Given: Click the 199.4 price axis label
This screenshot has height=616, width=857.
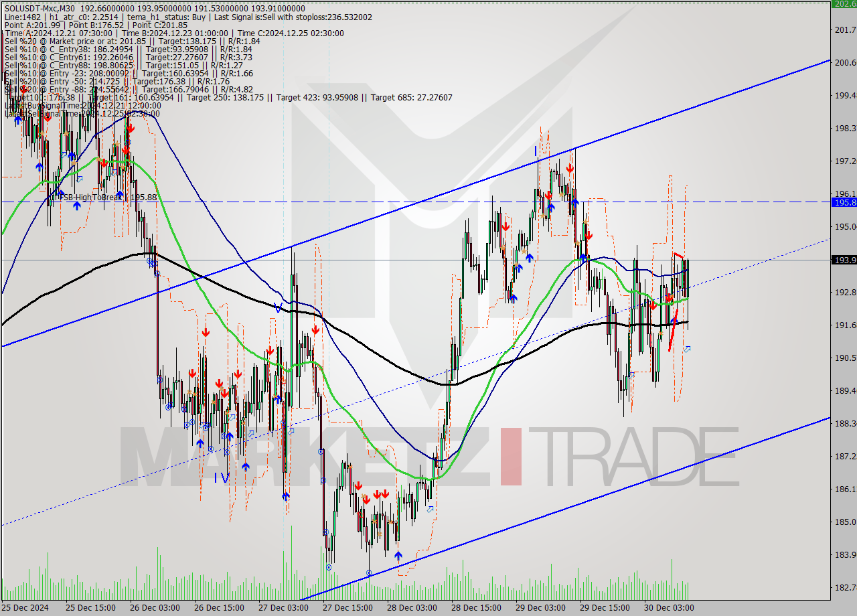Looking at the screenshot, I should 845,95.
